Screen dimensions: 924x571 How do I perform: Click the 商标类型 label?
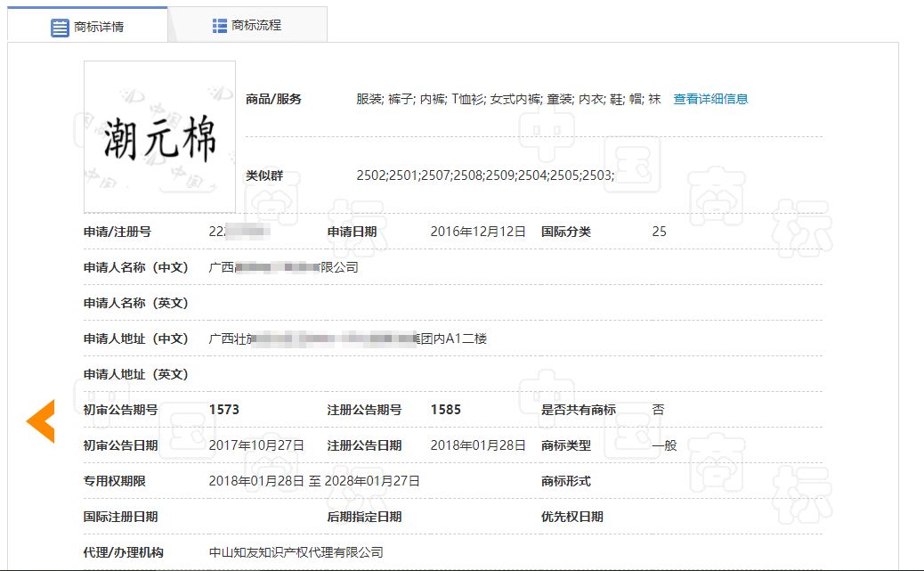tap(566, 445)
